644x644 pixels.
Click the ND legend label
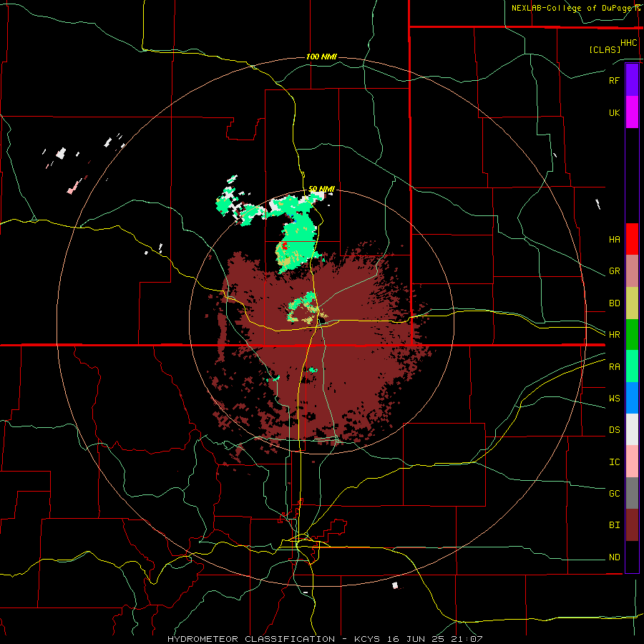click(x=614, y=557)
